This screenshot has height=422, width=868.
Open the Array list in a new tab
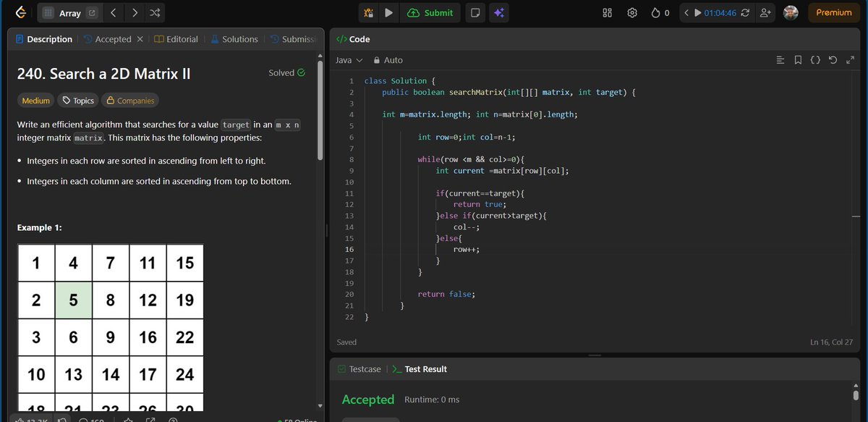(92, 13)
